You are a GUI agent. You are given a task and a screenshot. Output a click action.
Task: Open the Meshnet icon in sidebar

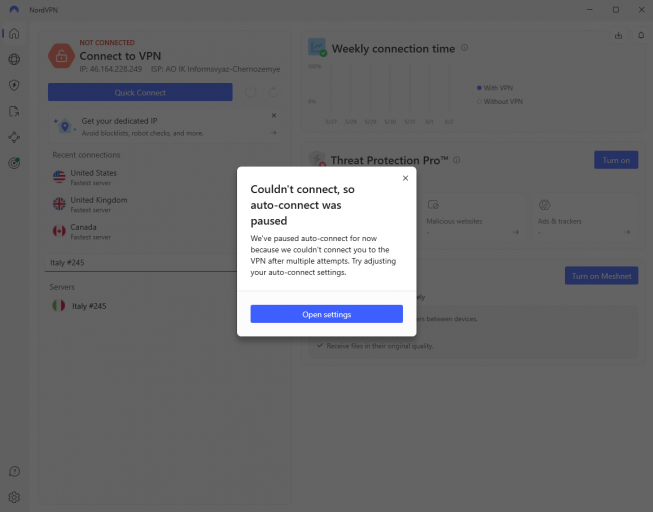point(14,137)
